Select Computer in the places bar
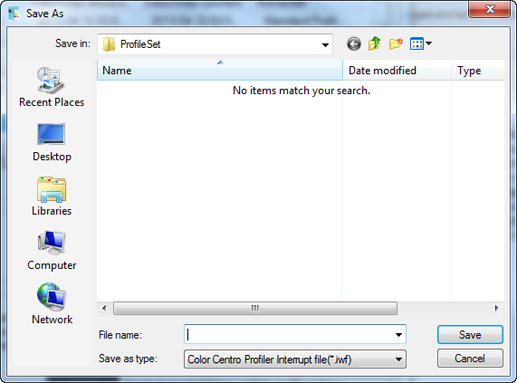The width and height of the screenshot is (517, 383). [x=51, y=251]
